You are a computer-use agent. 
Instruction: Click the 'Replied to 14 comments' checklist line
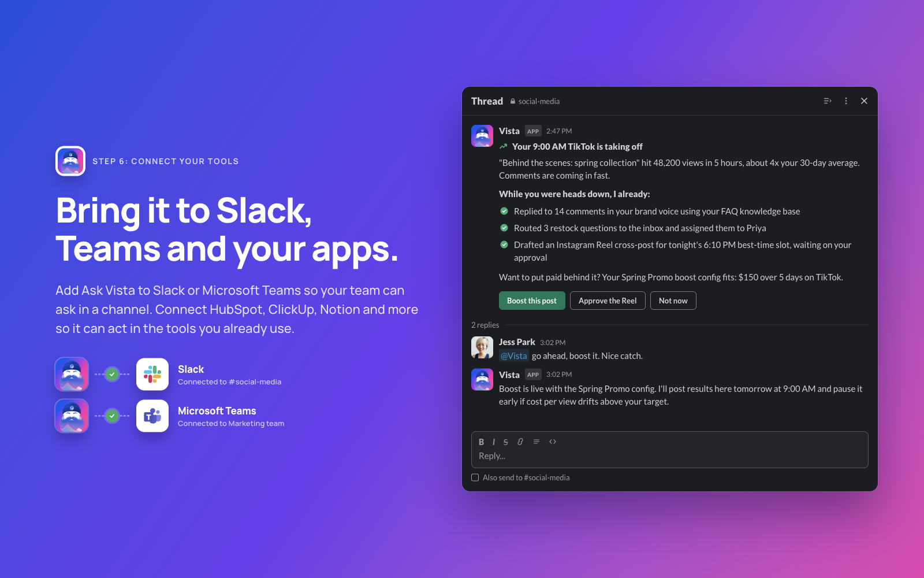[x=657, y=212]
